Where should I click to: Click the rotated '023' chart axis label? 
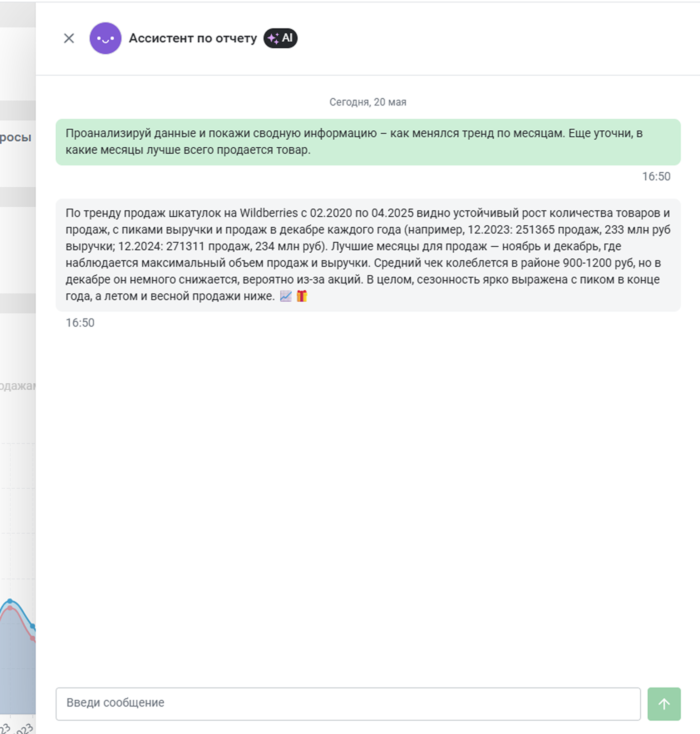coord(25,729)
